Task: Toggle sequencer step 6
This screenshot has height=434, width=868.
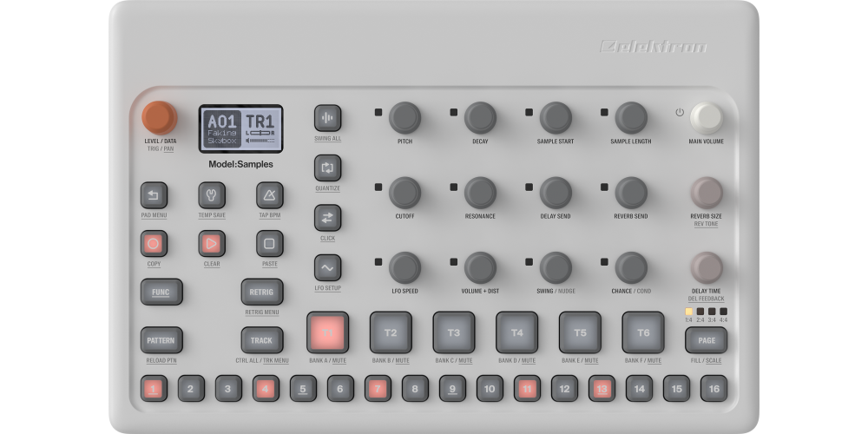Action: point(340,389)
